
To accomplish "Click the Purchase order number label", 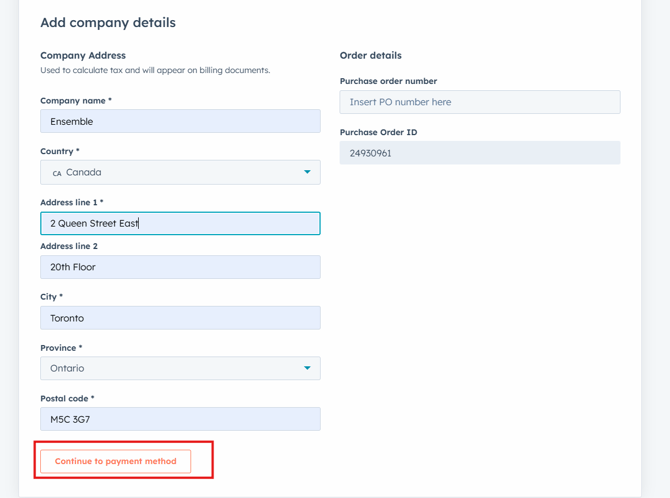I will coord(388,81).
